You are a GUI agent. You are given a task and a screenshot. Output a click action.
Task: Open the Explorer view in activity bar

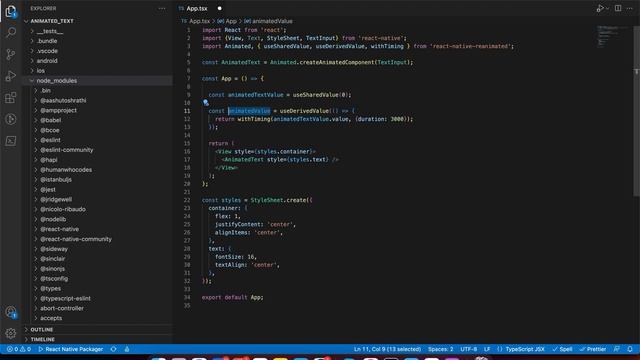pyautogui.click(x=11, y=11)
